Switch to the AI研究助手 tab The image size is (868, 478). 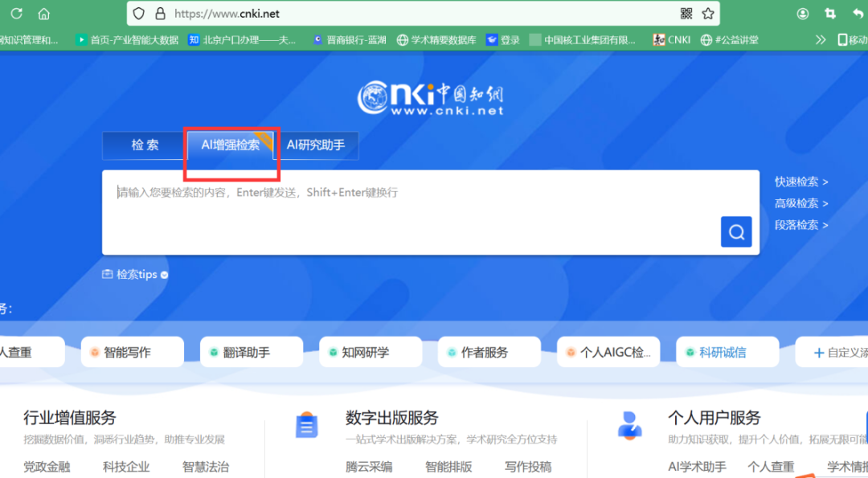(x=316, y=145)
